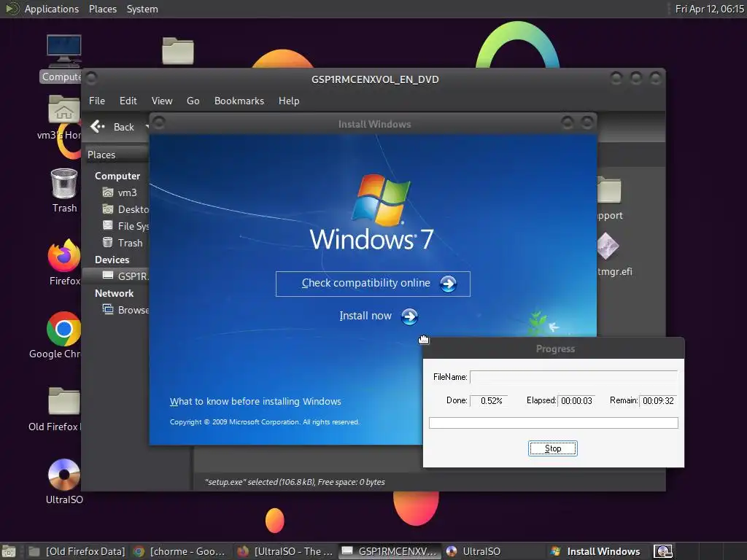Open Help menu in file manager
This screenshot has height=560, width=747.
[289, 101]
